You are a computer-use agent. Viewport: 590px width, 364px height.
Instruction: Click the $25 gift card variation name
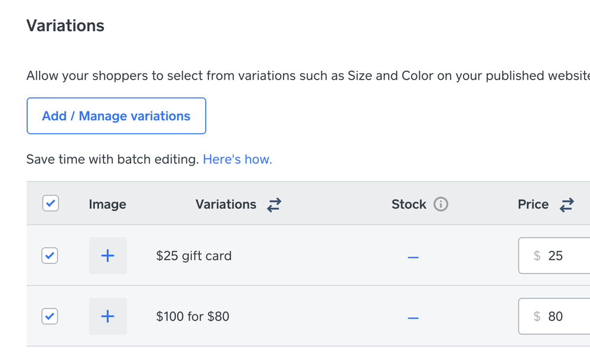tap(194, 256)
